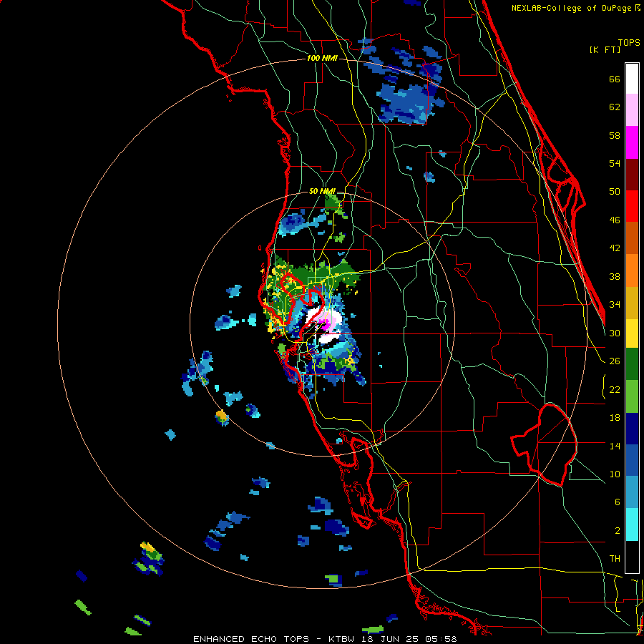This screenshot has height=644, width=644.
Task: Click the dark green 22-26 kft legend swatch
Action: pyautogui.click(x=632, y=364)
